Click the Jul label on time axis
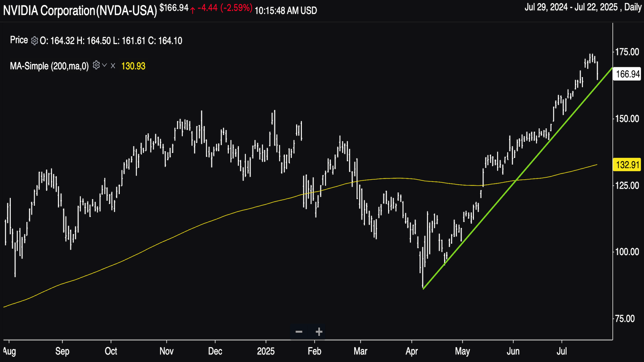 coord(562,351)
